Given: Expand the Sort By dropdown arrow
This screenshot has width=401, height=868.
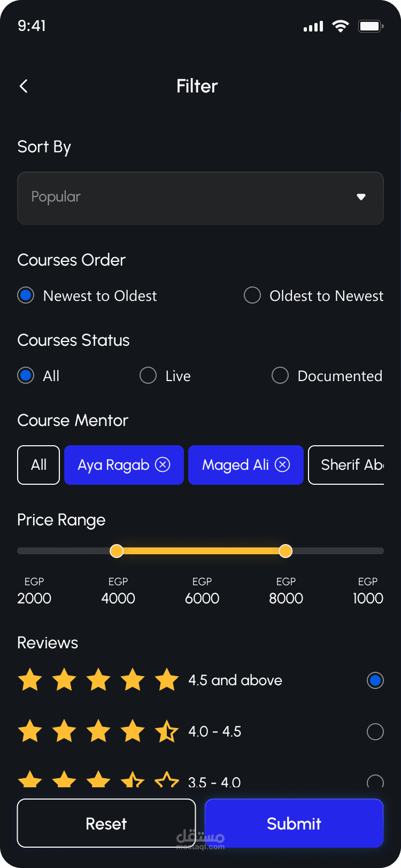Looking at the screenshot, I should tap(361, 197).
